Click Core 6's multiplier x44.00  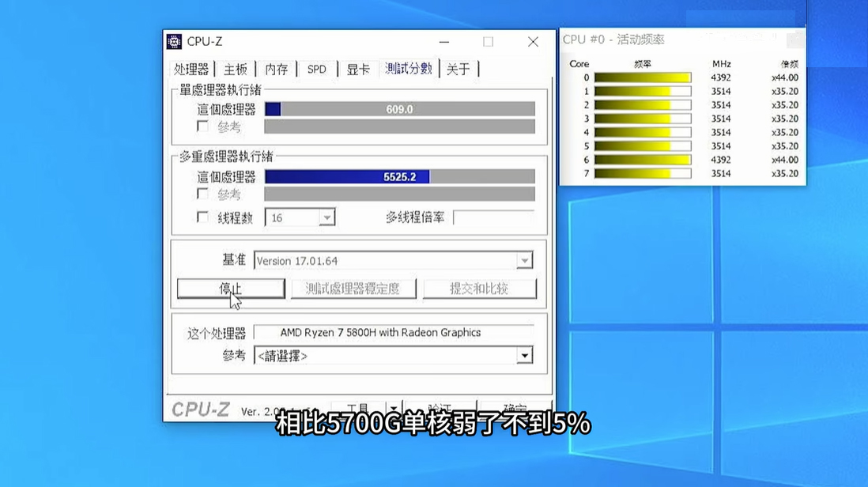[785, 160]
